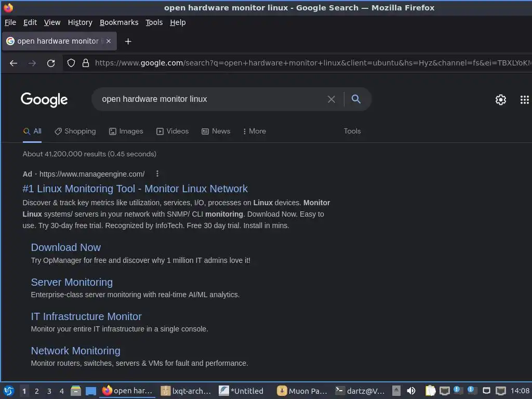The height and width of the screenshot is (399, 532).
Task: Open the IT Infrastructure Monitor sitelink
Action: [86, 316]
